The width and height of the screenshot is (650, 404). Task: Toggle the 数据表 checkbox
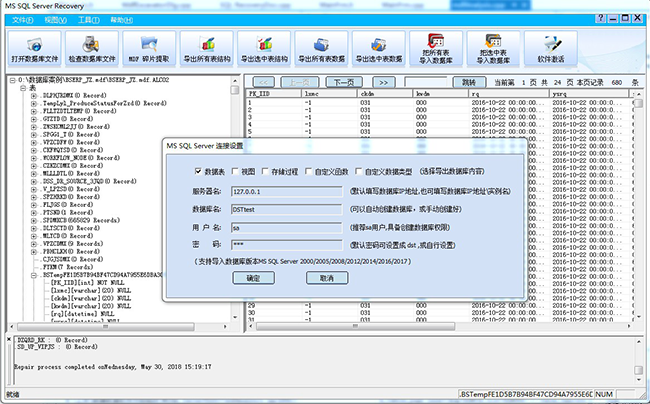(198, 171)
